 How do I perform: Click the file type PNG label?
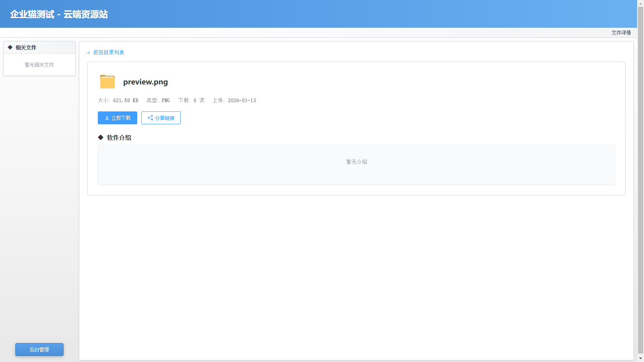(x=165, y=101)
